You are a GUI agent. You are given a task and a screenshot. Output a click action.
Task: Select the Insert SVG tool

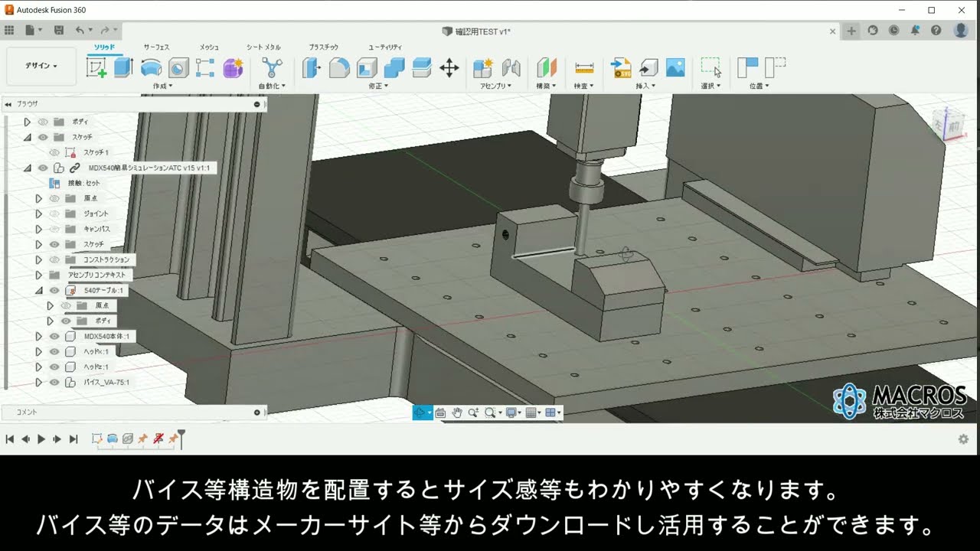[621, 68]
